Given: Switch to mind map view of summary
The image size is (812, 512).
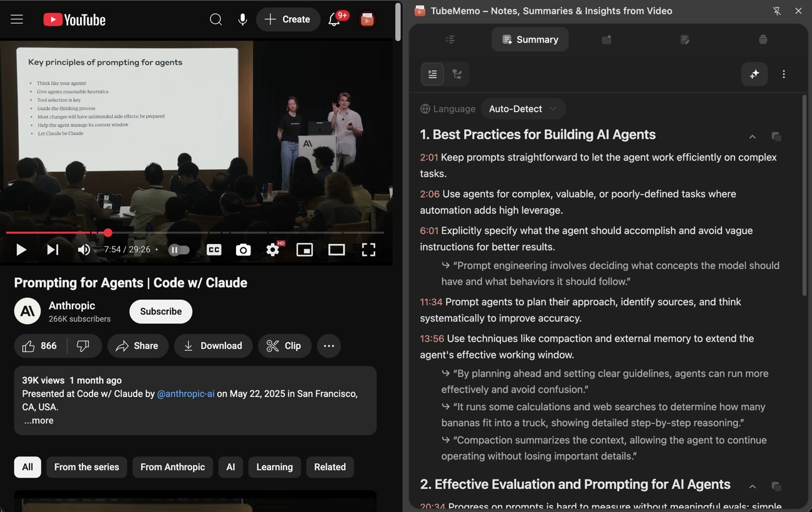Looking at the screenshot, I should pyautogui.click(x=457, y=74).
